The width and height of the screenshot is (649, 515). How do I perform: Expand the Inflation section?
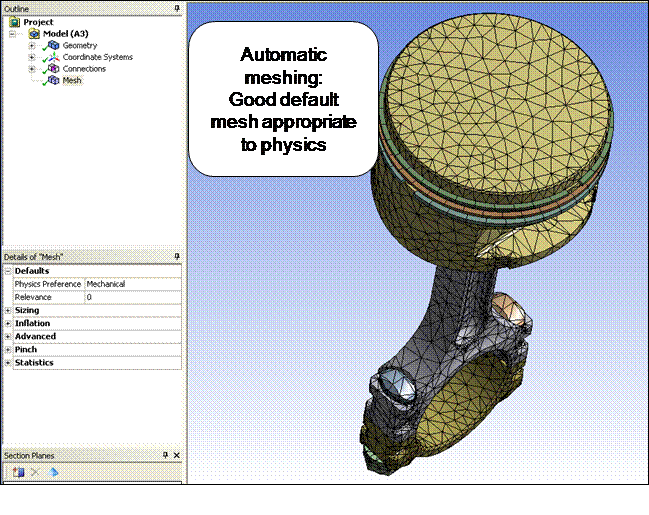pyautogui.click(x=8, y=323)
